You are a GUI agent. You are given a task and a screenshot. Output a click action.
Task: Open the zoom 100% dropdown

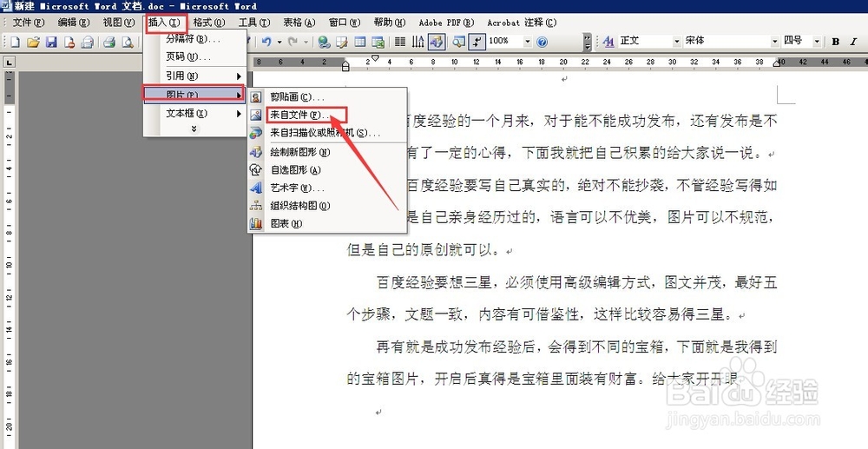(x=528, y=42)
